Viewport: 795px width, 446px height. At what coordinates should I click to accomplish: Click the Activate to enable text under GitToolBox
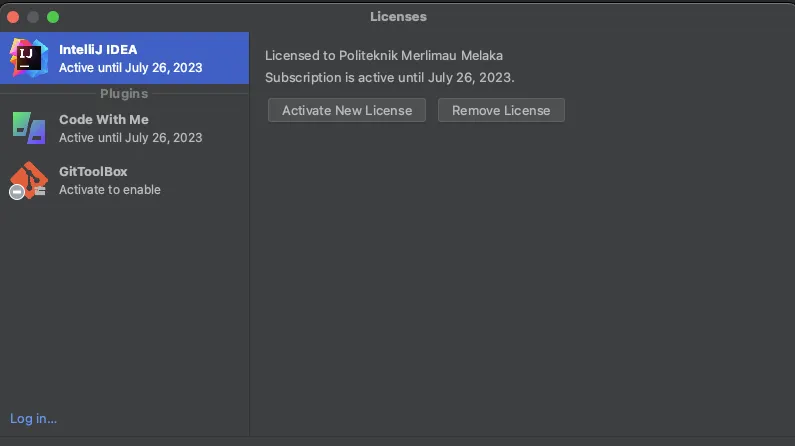[x=109, y=189]
